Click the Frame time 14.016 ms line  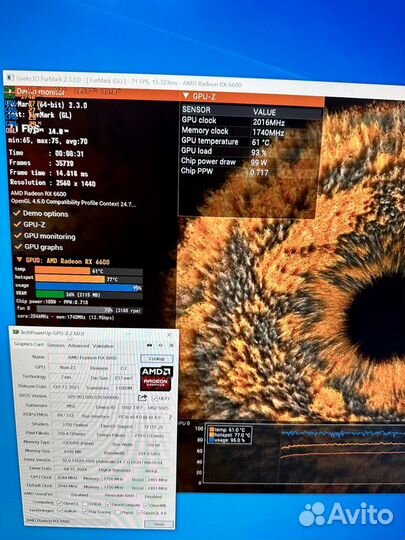pos(49,173)
